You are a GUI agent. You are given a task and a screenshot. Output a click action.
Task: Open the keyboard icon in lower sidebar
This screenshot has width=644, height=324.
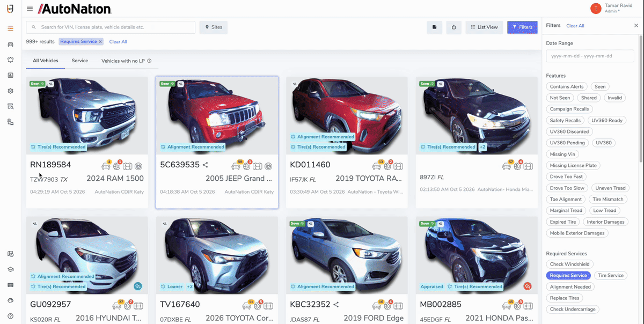coord(10,285)
